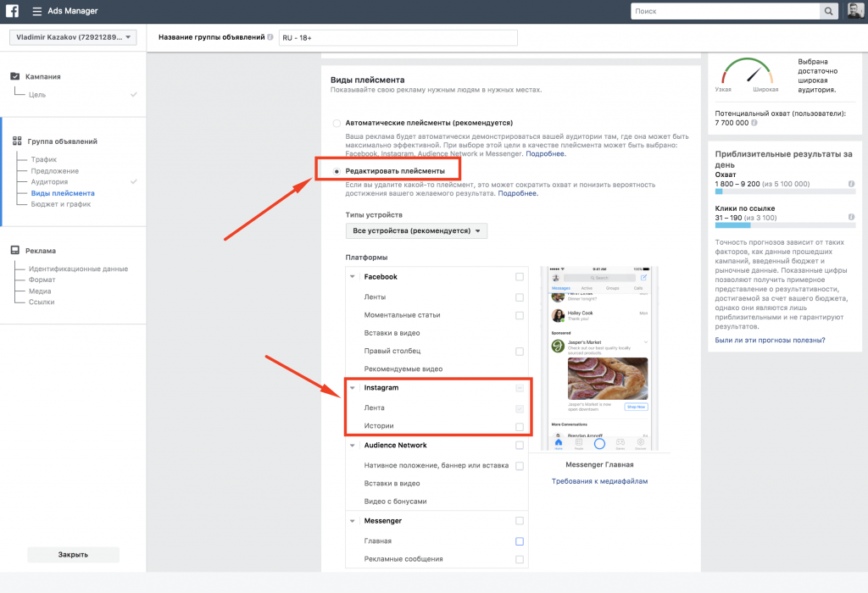Click the Группа объявлений grid icon
This screenshot has width=868, height=593.
pos(17,141)
